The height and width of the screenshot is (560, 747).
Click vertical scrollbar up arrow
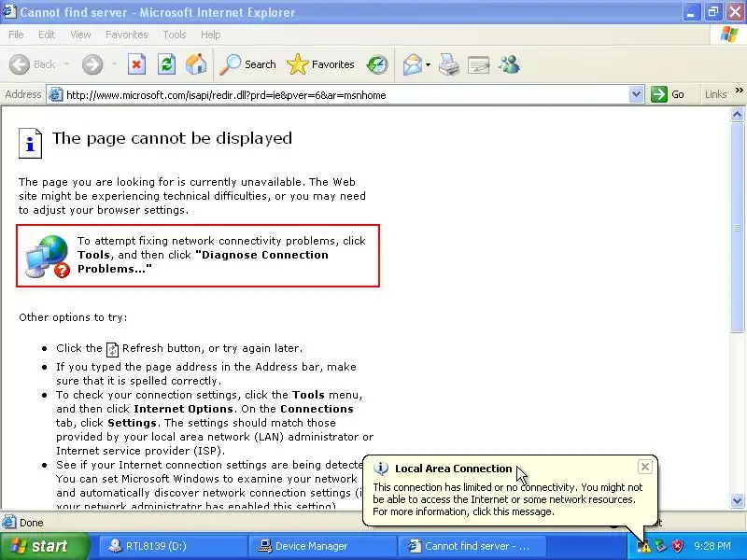[x=737, y=114]
